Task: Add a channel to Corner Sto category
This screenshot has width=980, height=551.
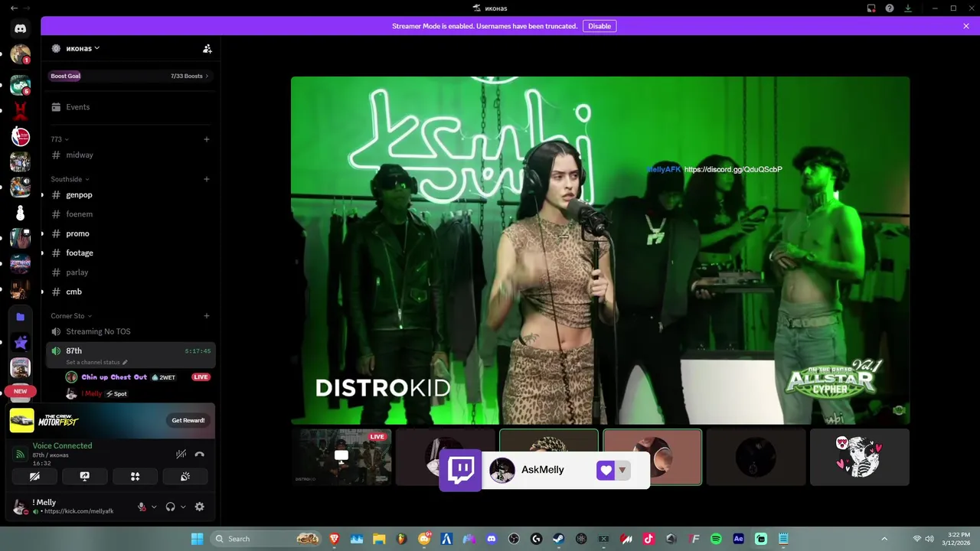Action: [207, 316]
